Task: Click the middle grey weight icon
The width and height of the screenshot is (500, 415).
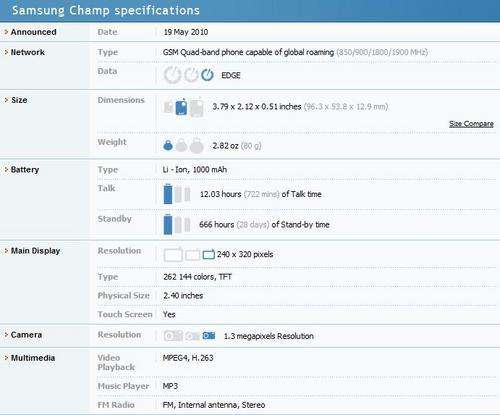Action: [x=182, y=145]
